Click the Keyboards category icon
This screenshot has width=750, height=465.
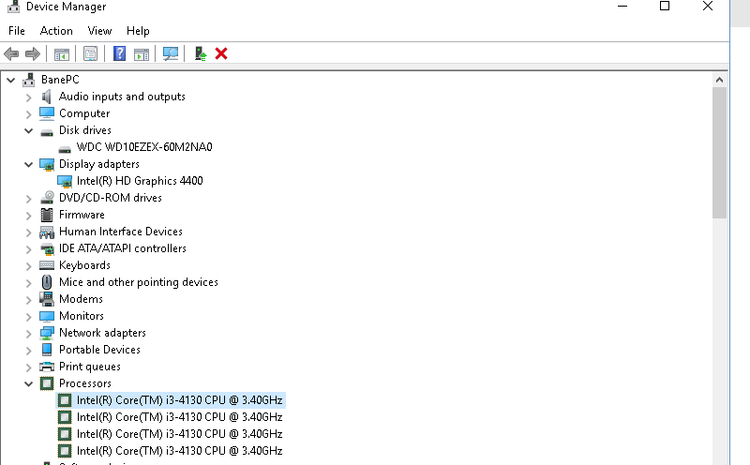click(x=46, y=266)
